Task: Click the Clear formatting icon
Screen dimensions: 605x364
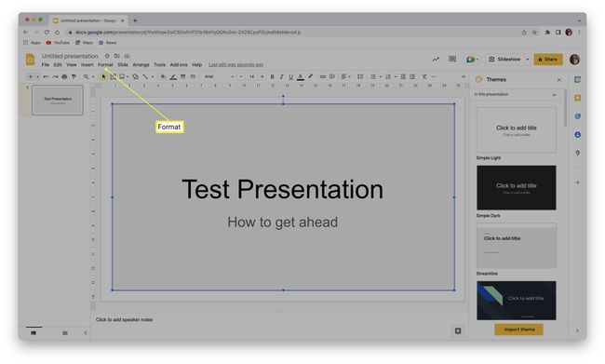Action: pos(424,77)
